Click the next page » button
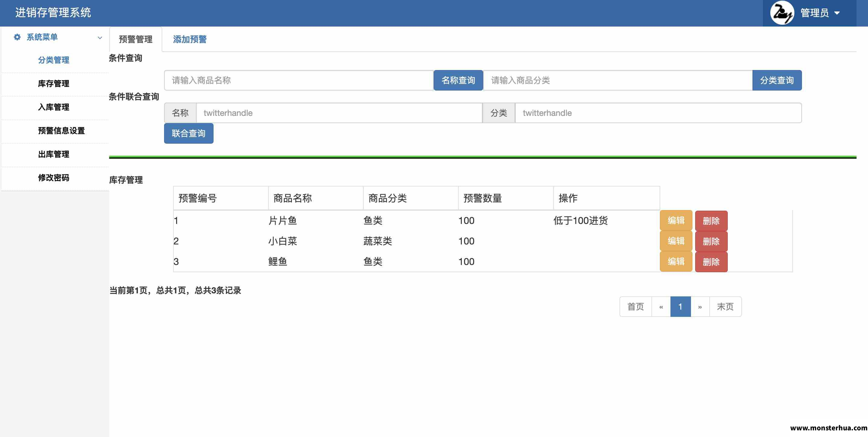Image resolution: width=868 pixels, height=437 pixels. (x=700, y=307)
